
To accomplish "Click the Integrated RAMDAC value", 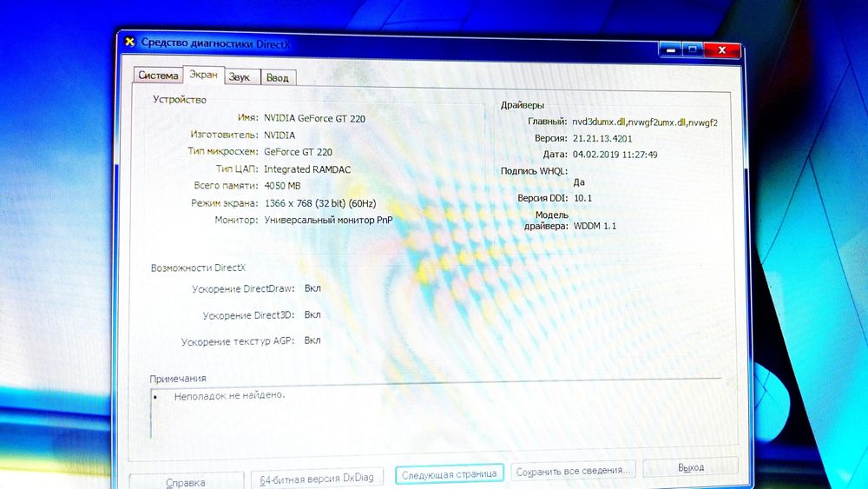I will click(307, 169).
